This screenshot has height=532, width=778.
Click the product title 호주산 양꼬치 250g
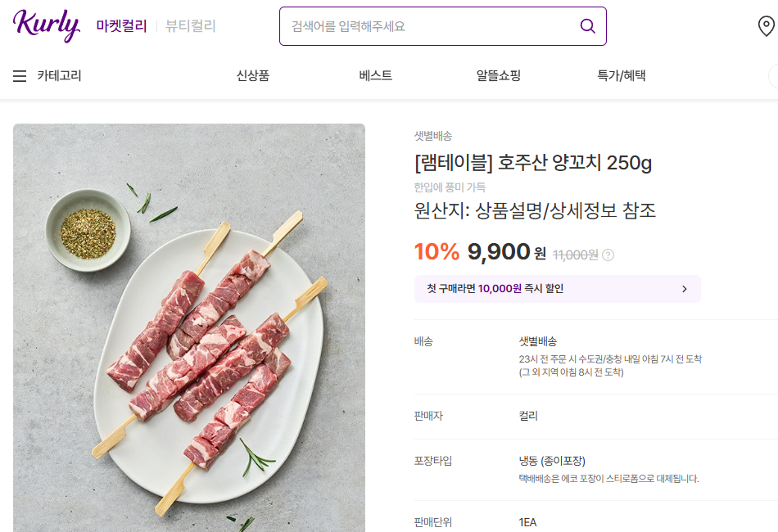click(533, 163)
